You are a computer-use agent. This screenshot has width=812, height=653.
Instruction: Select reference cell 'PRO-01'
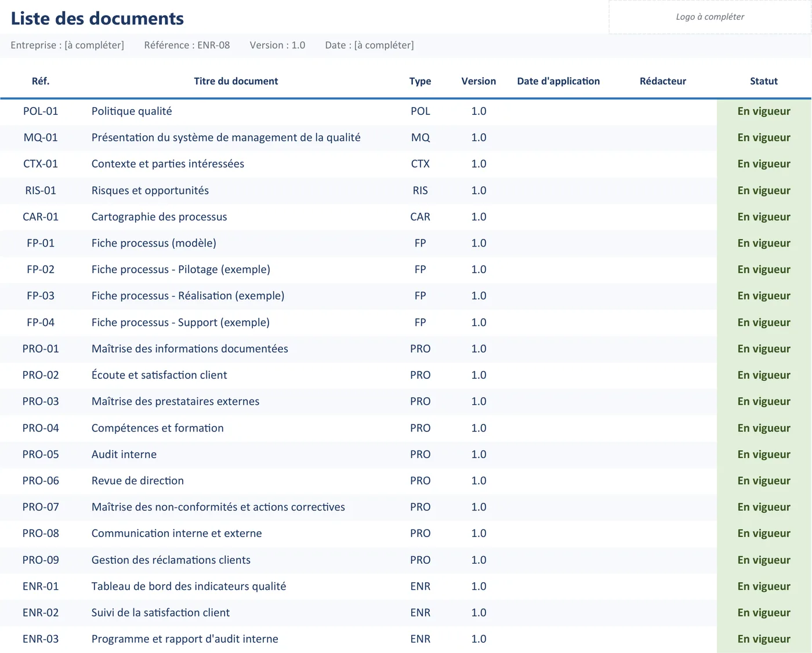41,349
